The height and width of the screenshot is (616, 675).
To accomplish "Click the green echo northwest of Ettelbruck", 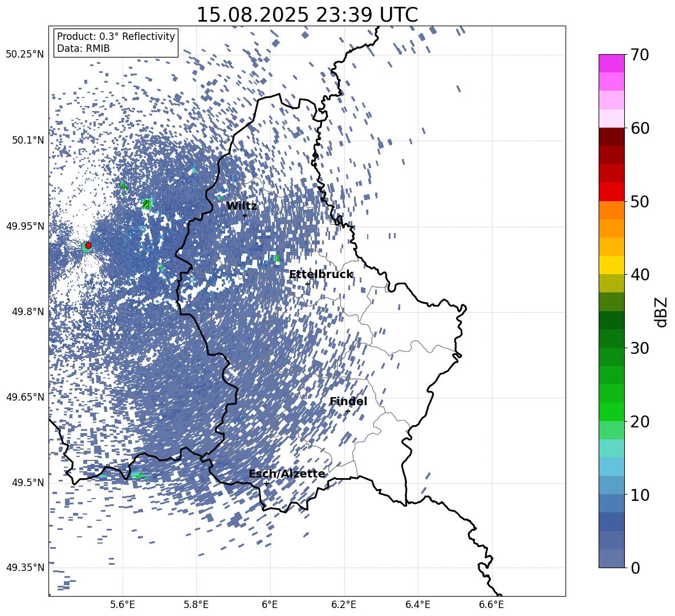I will point(277,259).
